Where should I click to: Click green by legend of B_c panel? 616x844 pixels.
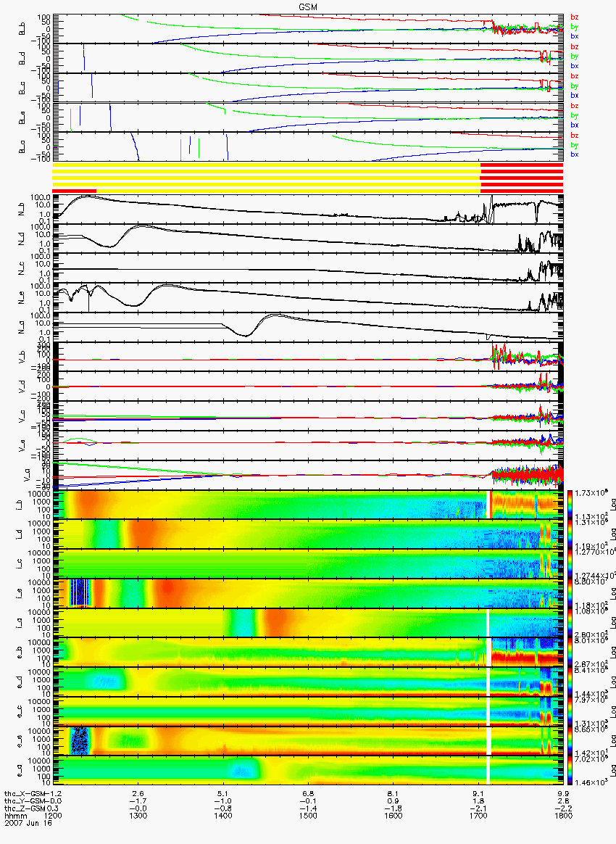click(x=575, y=86)
